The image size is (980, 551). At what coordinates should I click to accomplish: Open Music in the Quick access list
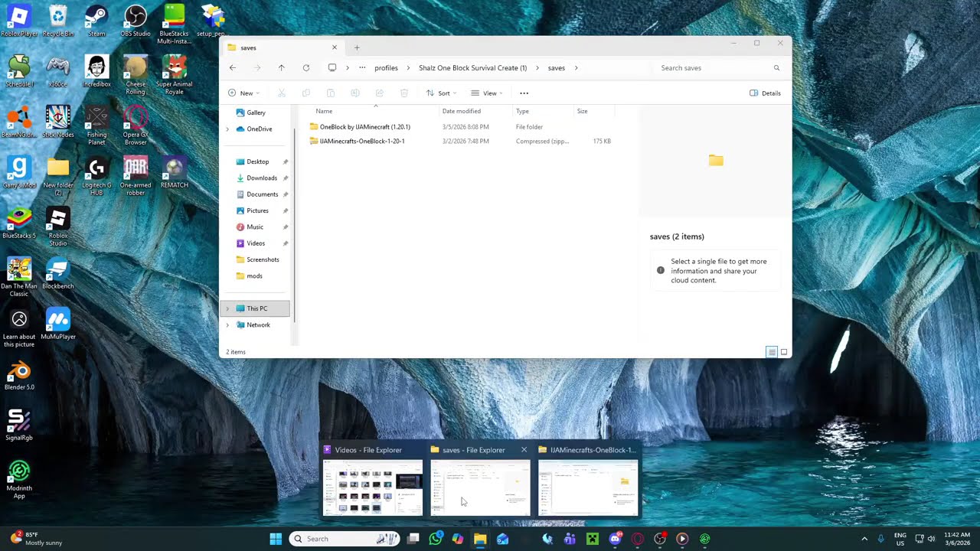[x=255, y=227]
